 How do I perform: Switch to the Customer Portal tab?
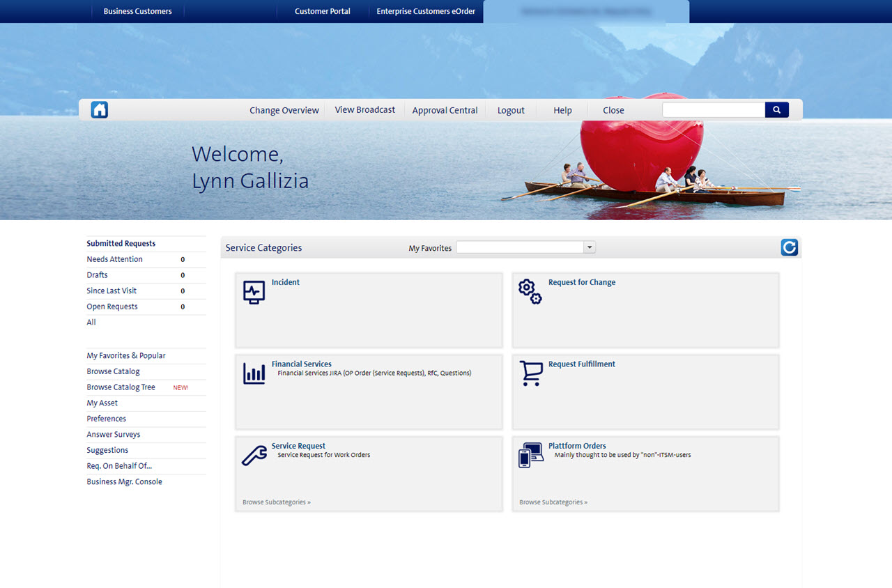322,11
